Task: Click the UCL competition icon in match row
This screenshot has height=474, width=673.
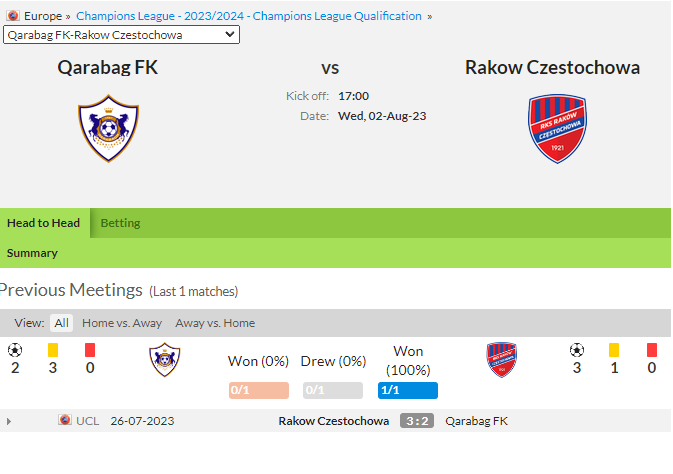Action: click(65, 420)
